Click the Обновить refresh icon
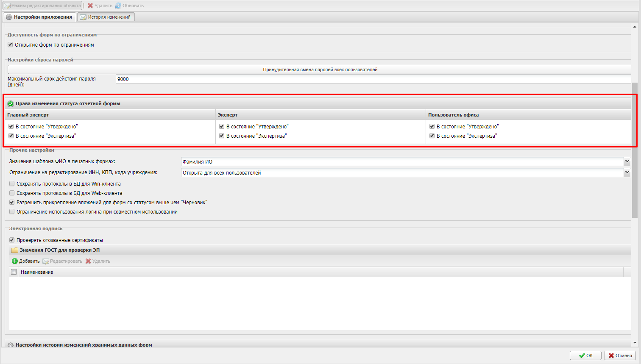The height and width of the screenshot is (364, 641). click(x=118, y=6)
